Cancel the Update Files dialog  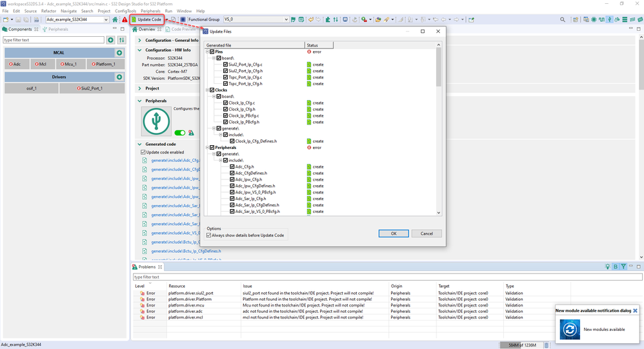click(427, 234)
